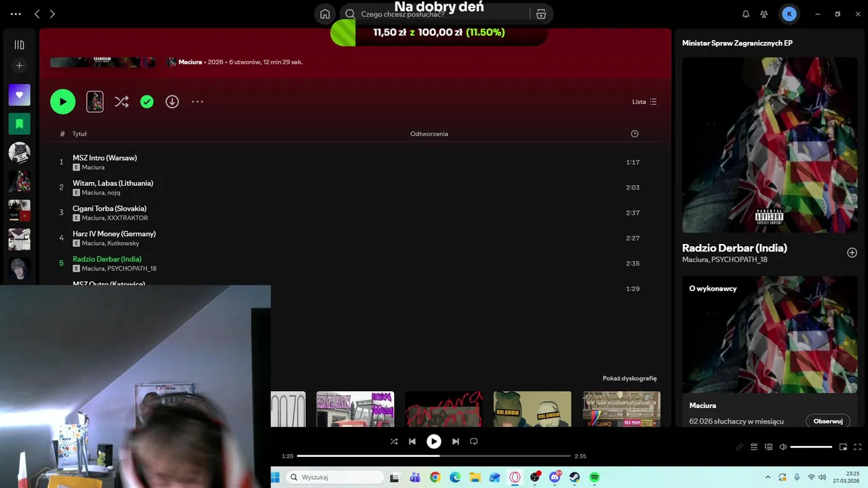This screenshot has width=868, height=488.
Task: Open more options for the album
Action: coord(197,102)
